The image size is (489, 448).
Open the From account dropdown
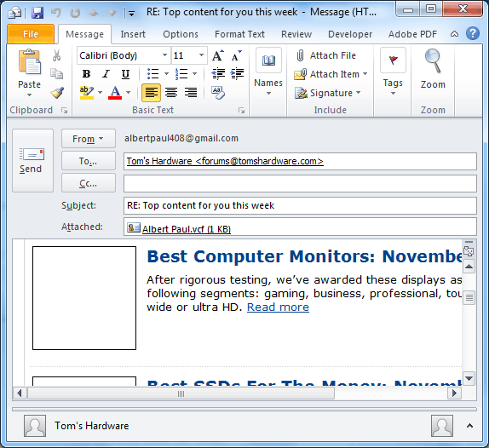pyautogui.click(x=89, y=139)
